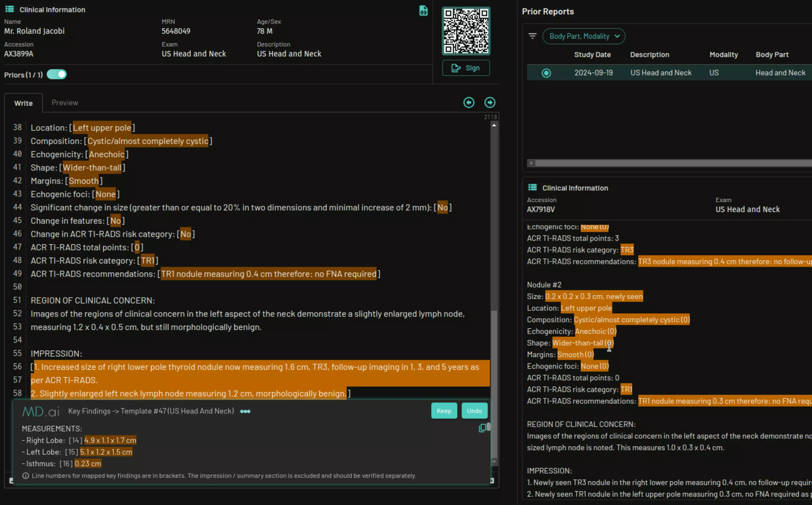Click the Echogenicity 'Anechoic' field in editor
812x505 pixels.
[107, 154]
